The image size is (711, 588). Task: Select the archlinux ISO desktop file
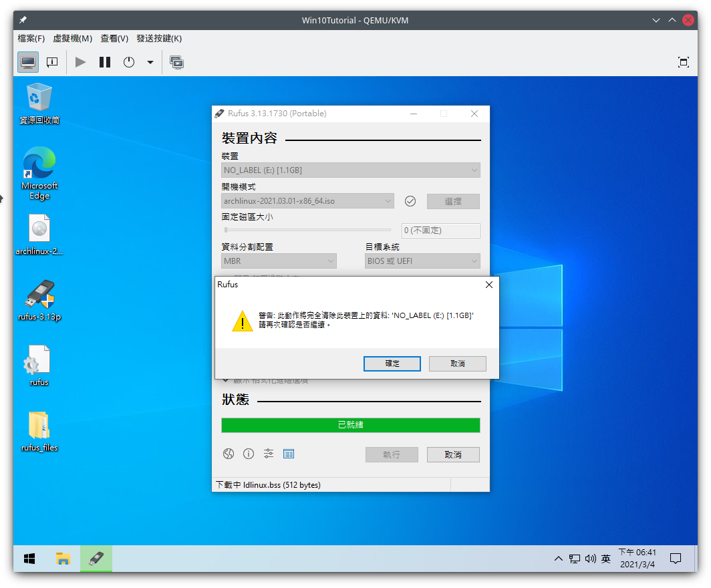[x=39, y=234]
